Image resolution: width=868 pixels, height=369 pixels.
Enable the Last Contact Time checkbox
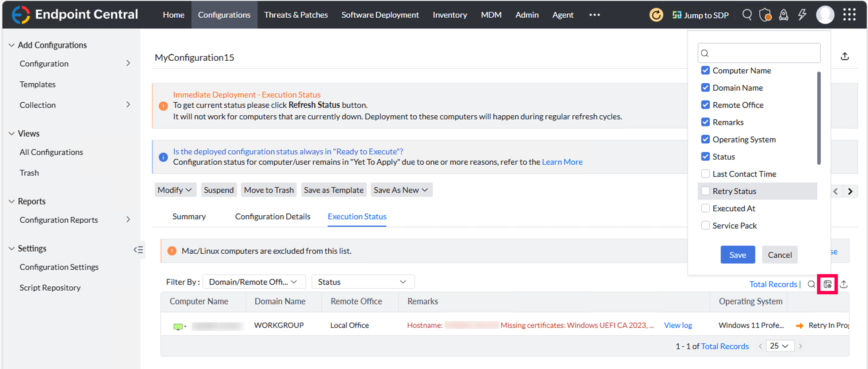pyautogui.click(x=705, y=174)
